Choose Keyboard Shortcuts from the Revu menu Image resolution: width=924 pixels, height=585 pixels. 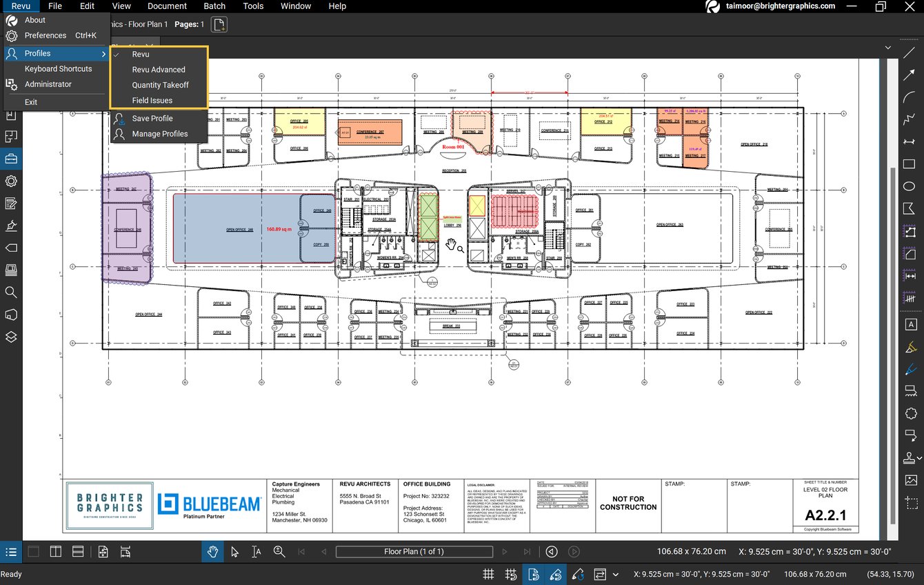pos(59,68)
